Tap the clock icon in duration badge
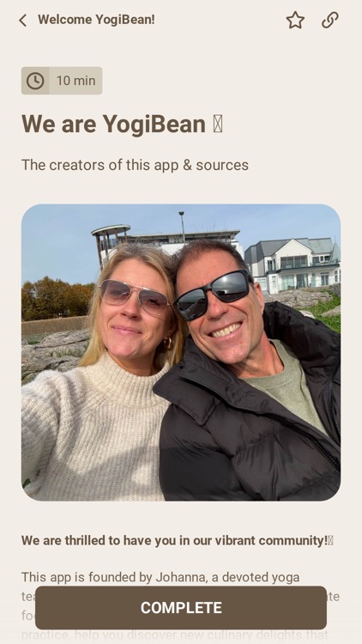This screenshot has width=362, height=644. (x=35, y=81)
